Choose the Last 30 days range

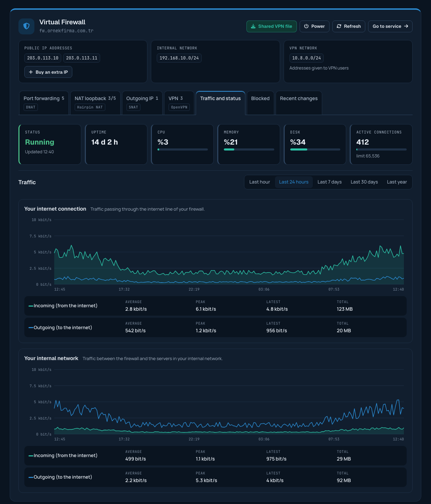(x=364, y=182)
